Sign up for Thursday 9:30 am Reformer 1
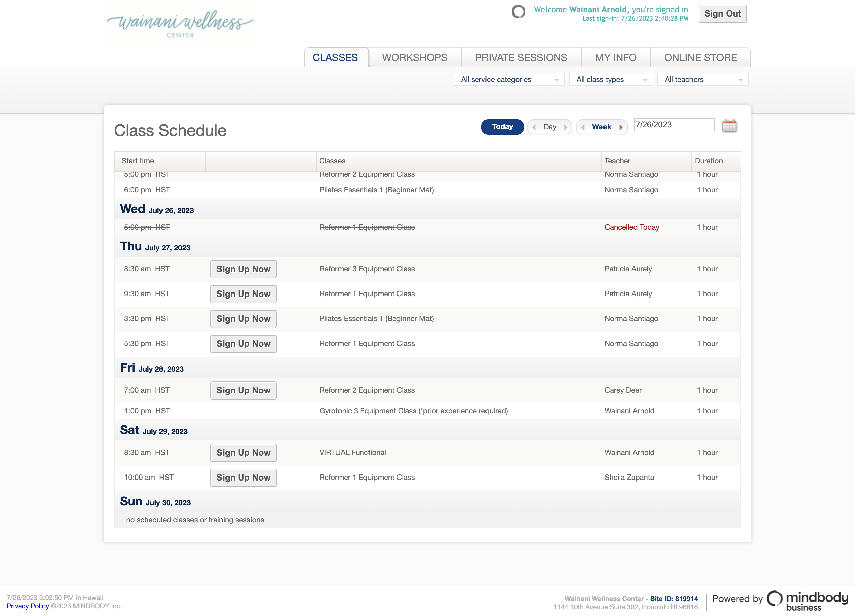 coord(243,294)
